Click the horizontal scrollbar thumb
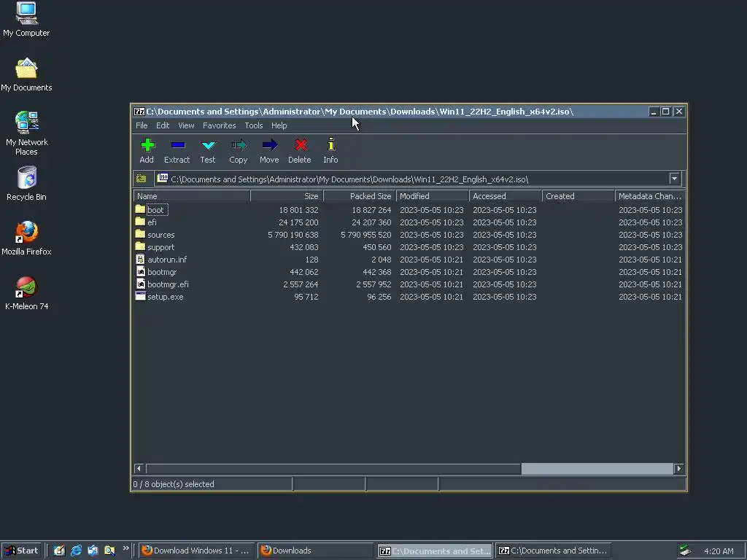The height and width of the screenshot is (560, 747). pyautogui.click(x=597, y=469)
